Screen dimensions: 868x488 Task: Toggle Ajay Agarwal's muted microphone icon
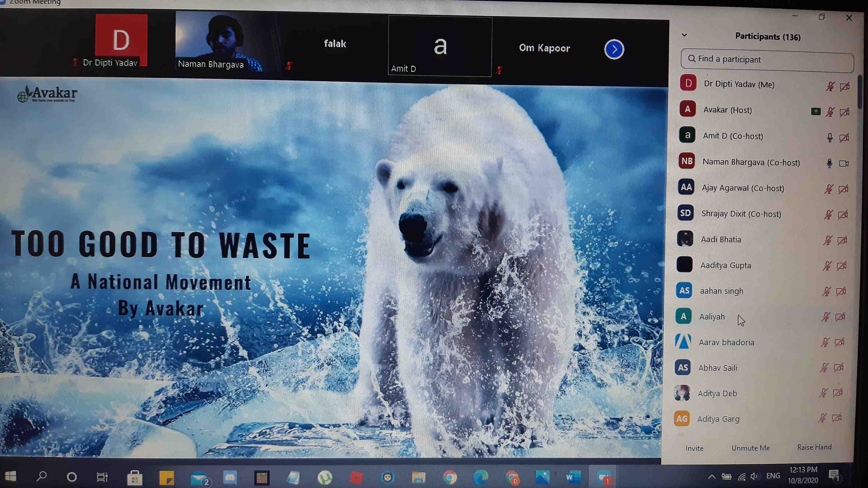point(828,189)
